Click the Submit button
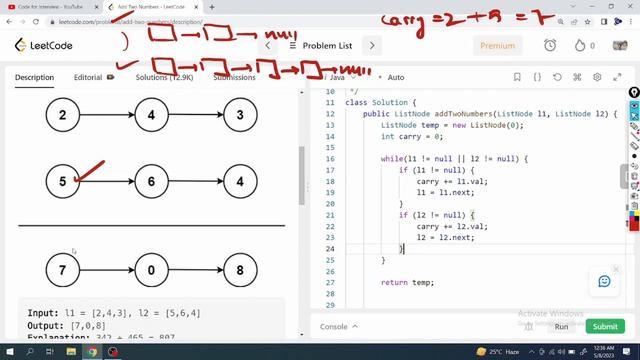This screenshot has width=640, height=360. coord(605,327)
